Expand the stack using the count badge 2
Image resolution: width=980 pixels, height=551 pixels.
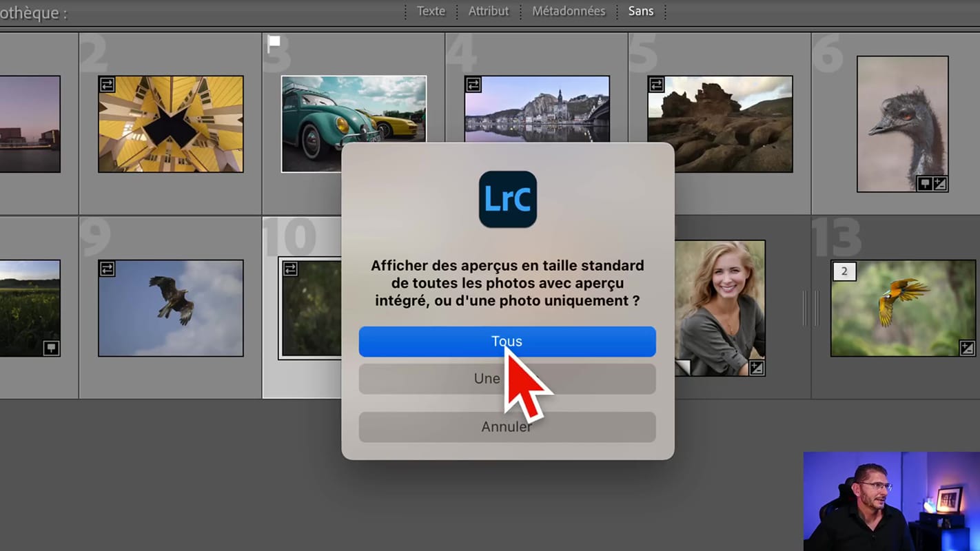844,271
